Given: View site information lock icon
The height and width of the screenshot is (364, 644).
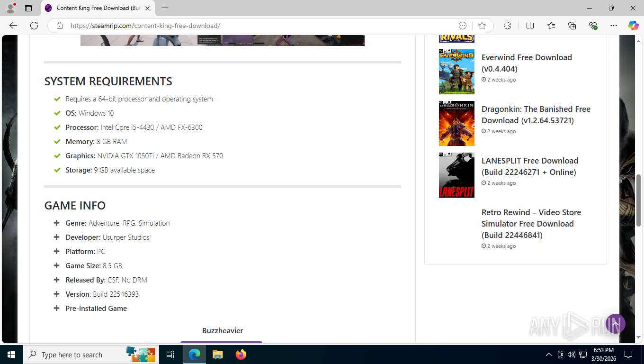Looking at the screenshot, I should click(60, 26).
